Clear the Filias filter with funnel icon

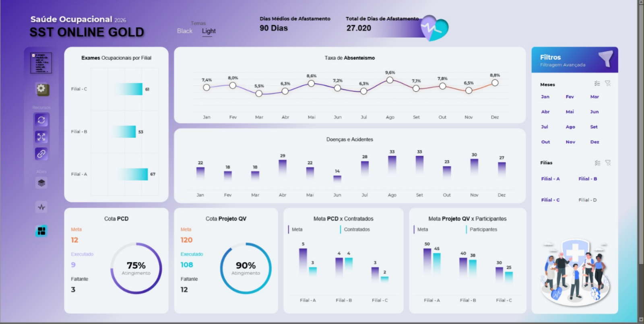pyautogui.click(x=608, y=163)
